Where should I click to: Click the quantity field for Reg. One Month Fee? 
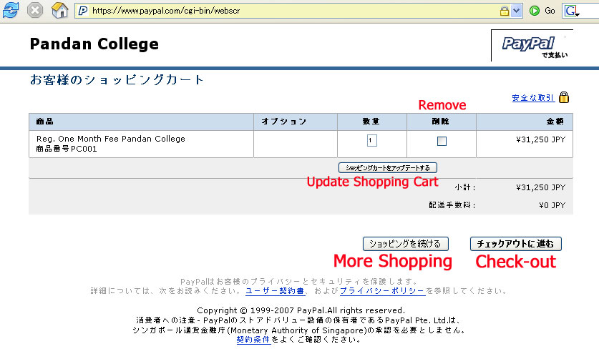(371, 140)
